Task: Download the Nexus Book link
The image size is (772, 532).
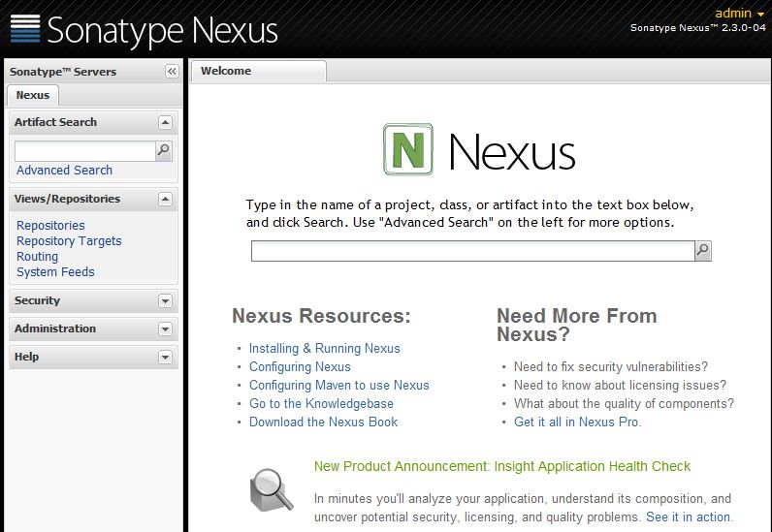Action: [x=324, y=422]
